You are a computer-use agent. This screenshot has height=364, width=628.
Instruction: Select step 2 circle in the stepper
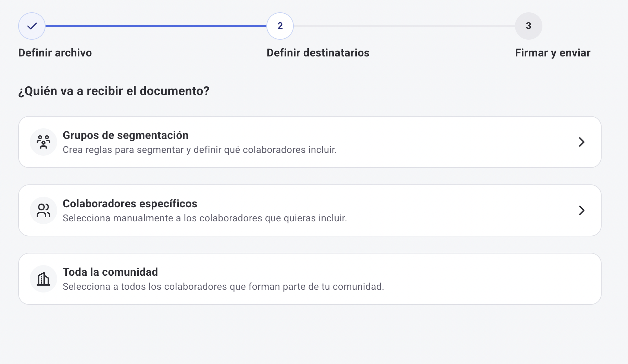coord(280,26)
